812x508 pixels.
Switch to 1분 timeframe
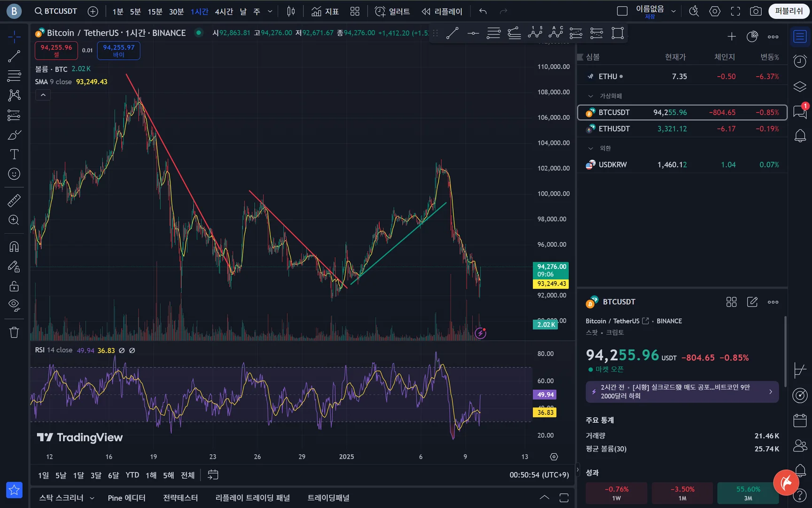tap(117, 11)
